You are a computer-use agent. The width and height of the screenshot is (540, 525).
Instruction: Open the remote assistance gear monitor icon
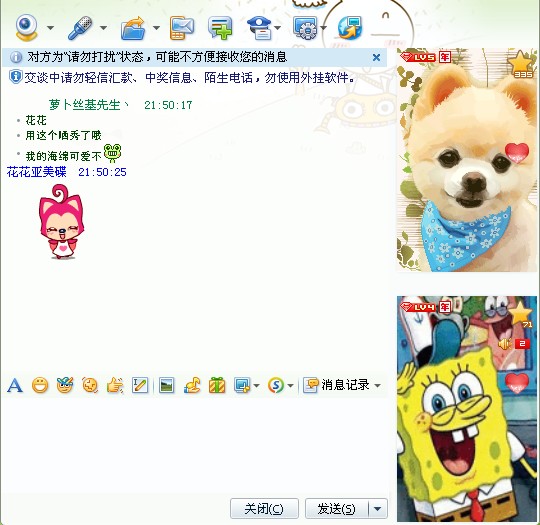click(x=305, y=28)
